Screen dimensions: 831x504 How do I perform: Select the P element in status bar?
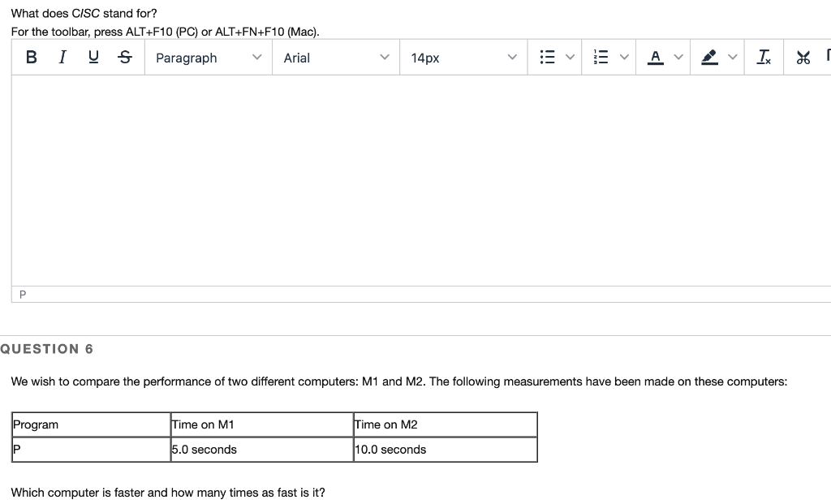pos(20,294)
